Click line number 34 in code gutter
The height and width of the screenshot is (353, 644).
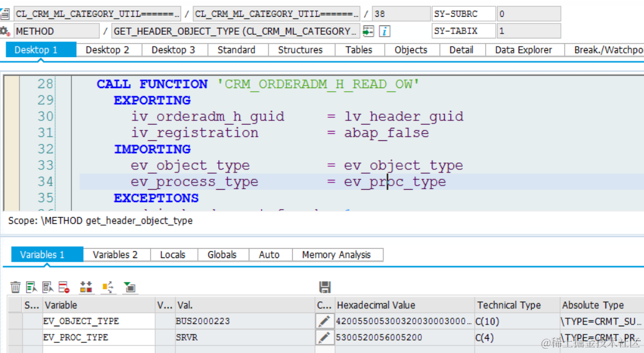point(45,181)
